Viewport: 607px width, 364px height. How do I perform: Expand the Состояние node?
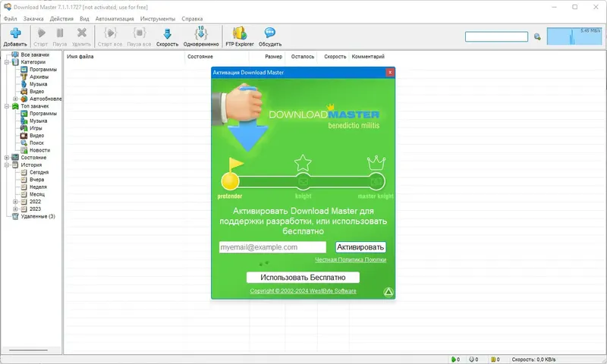click(7, 158)
